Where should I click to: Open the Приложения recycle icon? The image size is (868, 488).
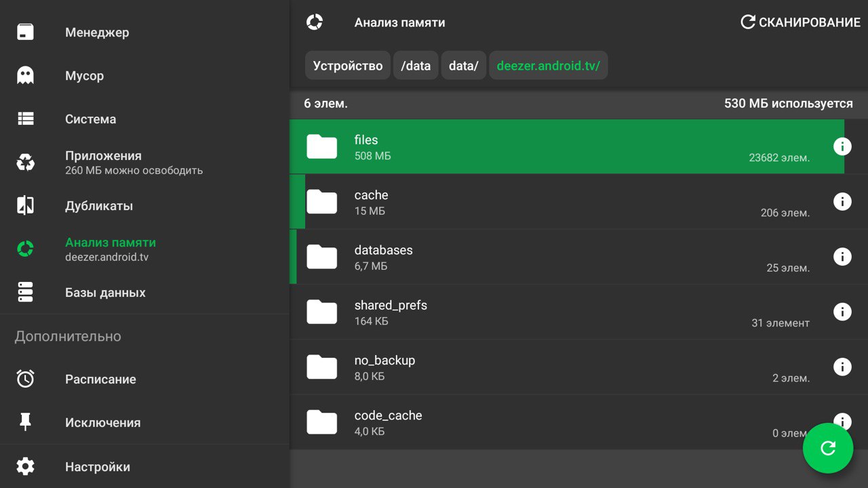(25, 162)
